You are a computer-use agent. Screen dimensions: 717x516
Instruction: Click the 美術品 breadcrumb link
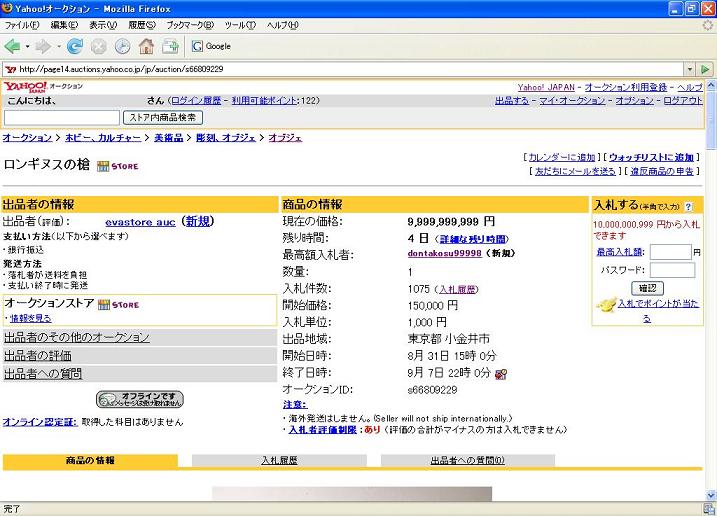point(168,138)
